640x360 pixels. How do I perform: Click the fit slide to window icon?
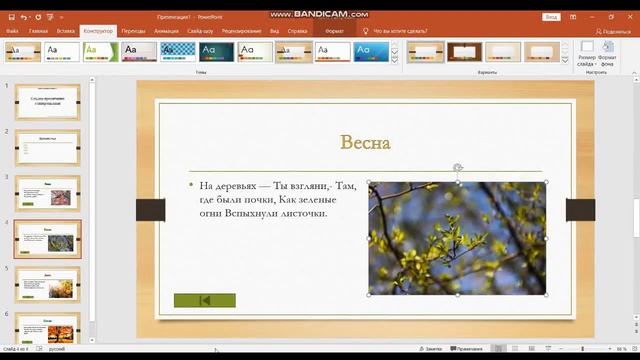pos(635,349)
